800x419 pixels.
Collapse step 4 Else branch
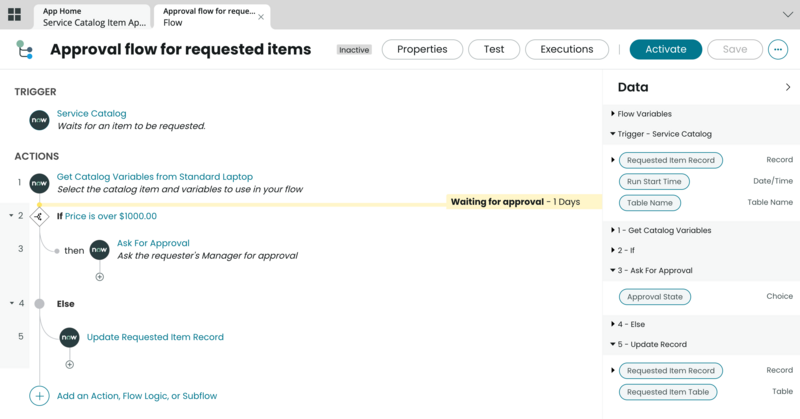click(x=11, y=303)
